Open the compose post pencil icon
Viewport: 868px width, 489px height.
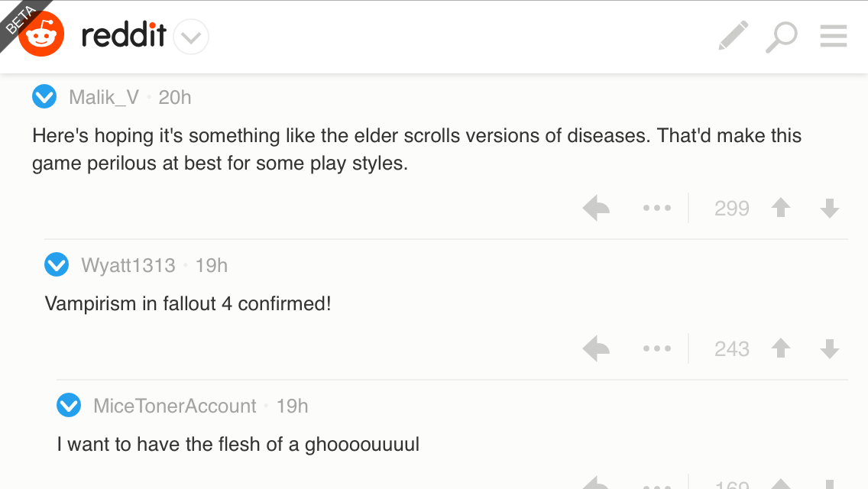click(x=733, y=36)
